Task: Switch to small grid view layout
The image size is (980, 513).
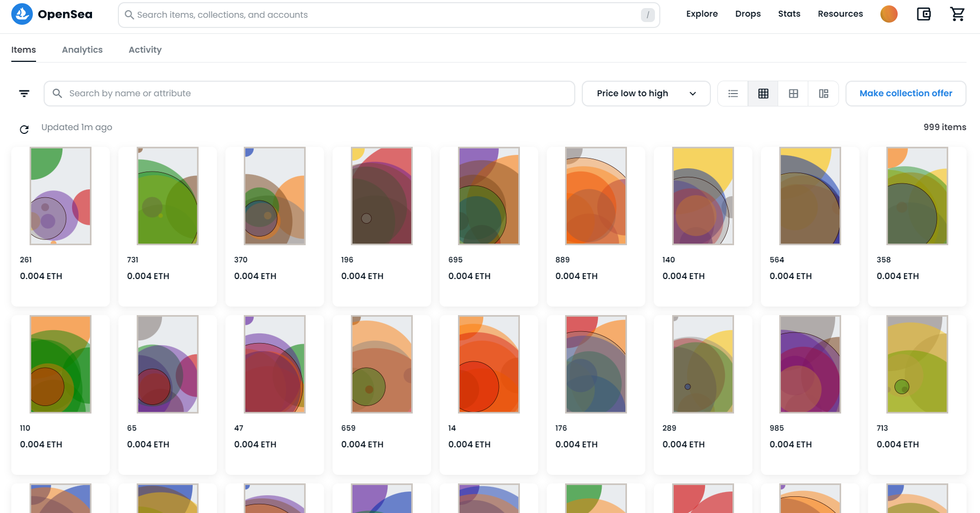Action: pyautogui.click(x=763, y=94)
